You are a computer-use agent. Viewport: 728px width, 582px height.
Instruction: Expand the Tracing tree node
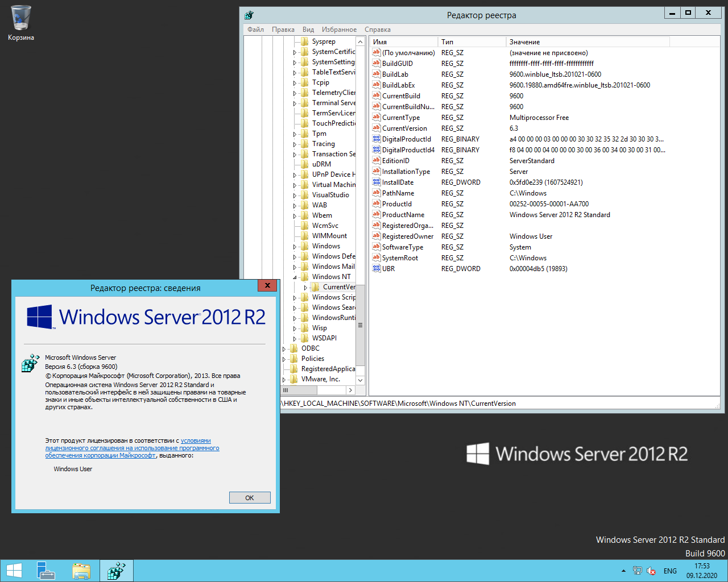pos(295,144)
